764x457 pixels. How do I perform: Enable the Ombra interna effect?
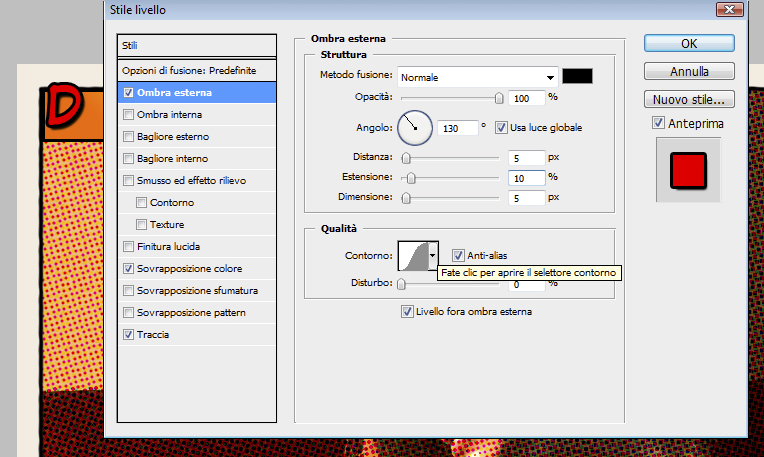coord(128,114)
